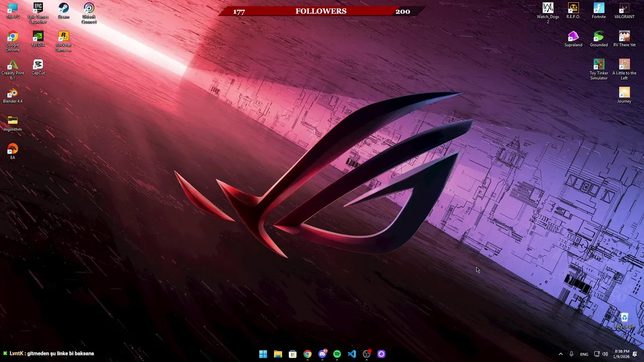Select the Algorithm folder on the desktop
644x362 pixels.
pos(13,124)
